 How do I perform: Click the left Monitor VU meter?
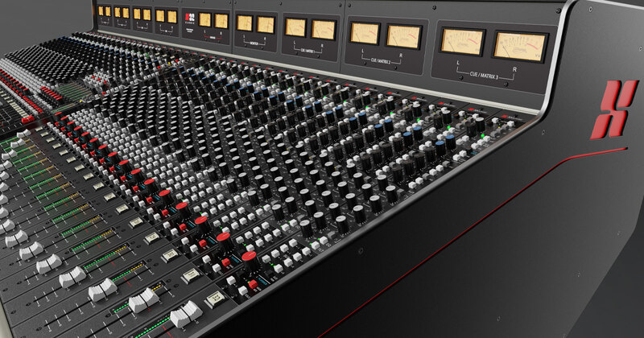pos(245,23)
